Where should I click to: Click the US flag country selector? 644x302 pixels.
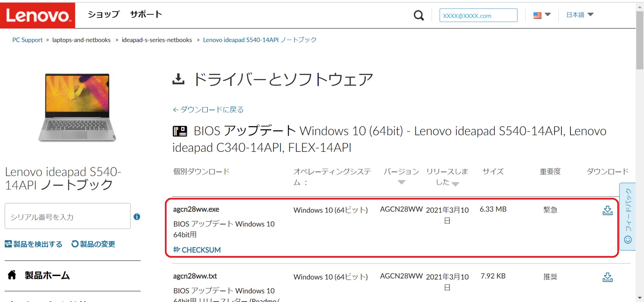(542, 15)
